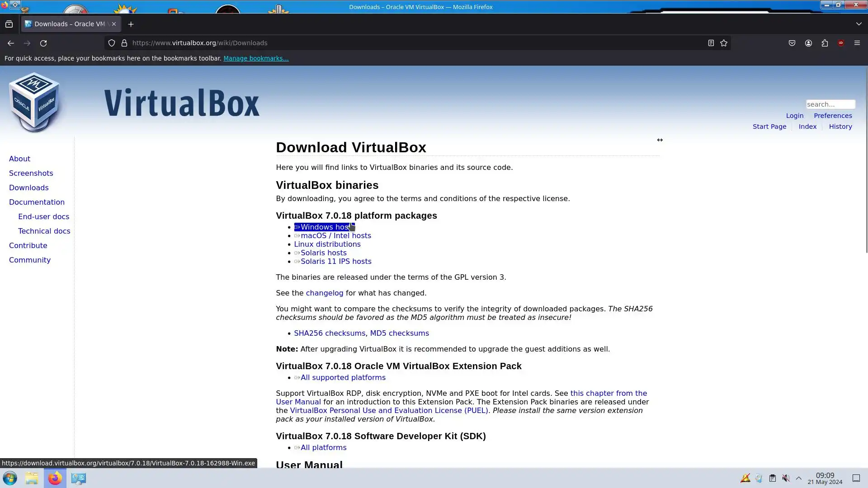Open the extensions puzzle icon
Image resolution: width=868 pixels, height=488 pixels.
(825, 43)
